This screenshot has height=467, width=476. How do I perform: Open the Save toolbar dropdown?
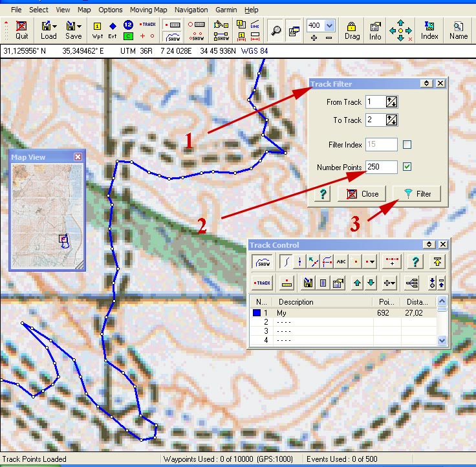(x=79, y=27)
